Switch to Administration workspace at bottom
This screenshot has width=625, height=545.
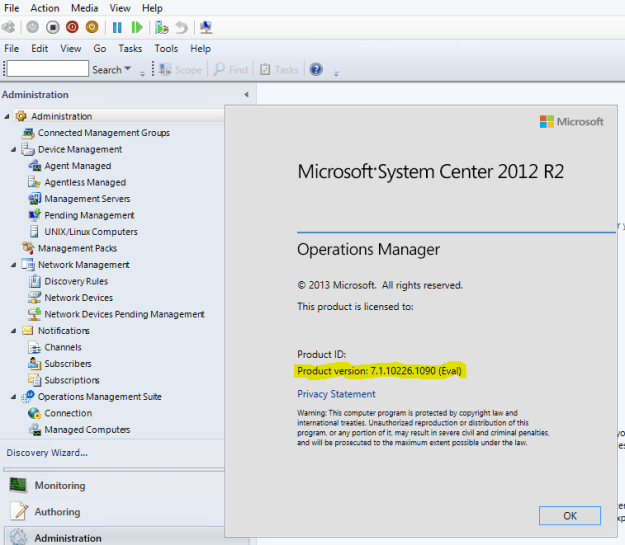click(68, 538)
